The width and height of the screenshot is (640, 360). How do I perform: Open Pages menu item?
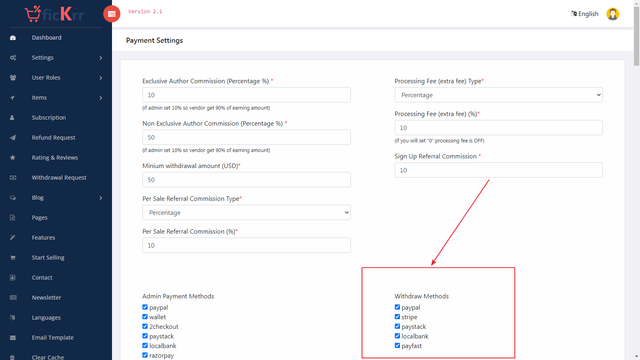40,218
